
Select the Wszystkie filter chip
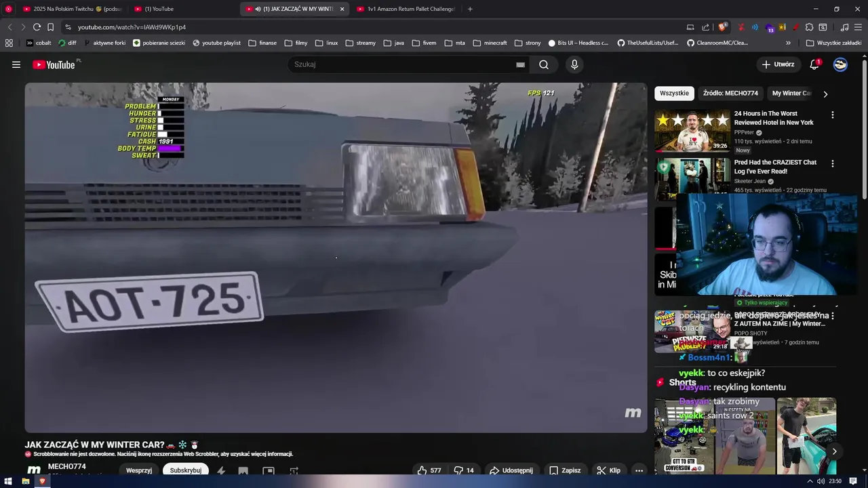point(674,93)
